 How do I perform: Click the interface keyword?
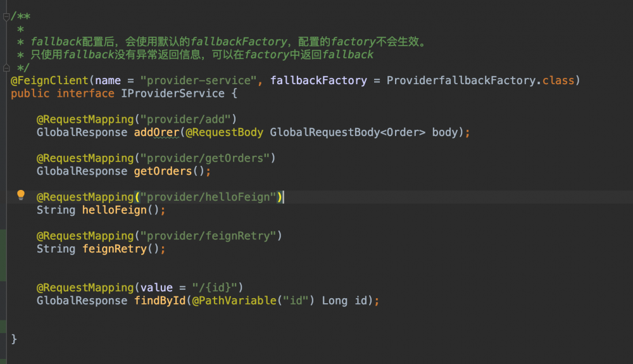pyautogui.click(x=85, y=93)
